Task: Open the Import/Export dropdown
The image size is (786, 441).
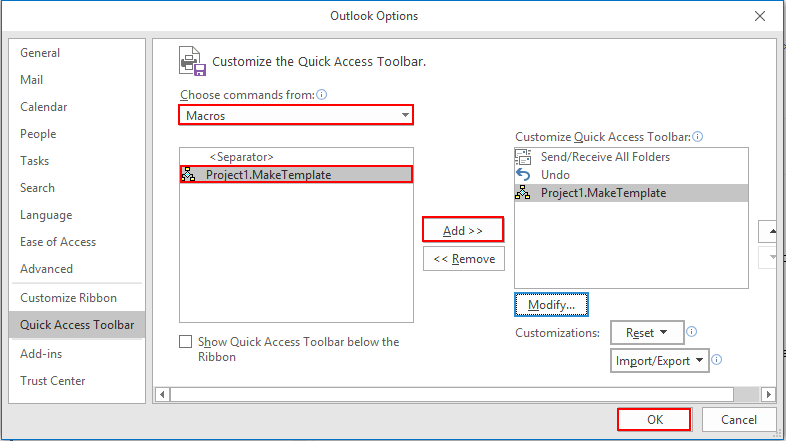Action: coord(660,361)
